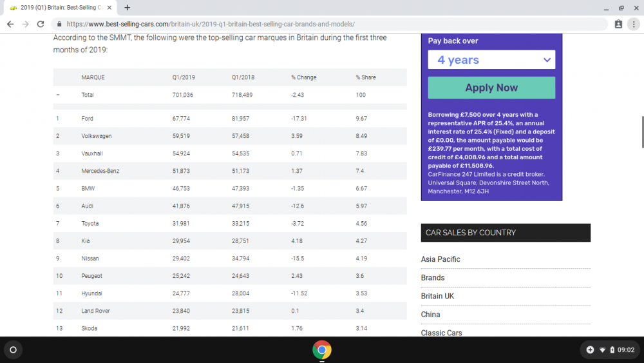Select the Peugeot marque cell
This screenshot has width=644, height=363.
tap(91, 276)
